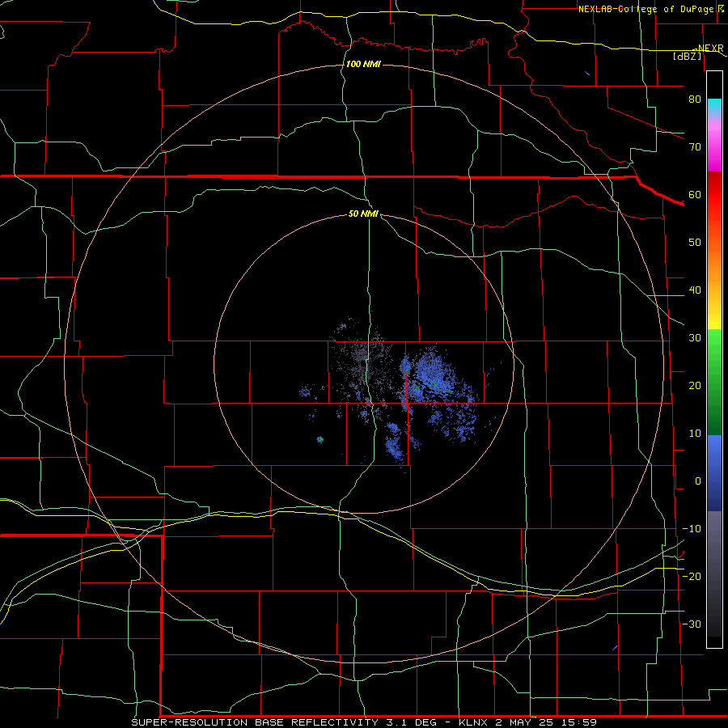Select the 100 NMI range ring label
The width and height of the screenshot is (728, 728).
[363, 64]
